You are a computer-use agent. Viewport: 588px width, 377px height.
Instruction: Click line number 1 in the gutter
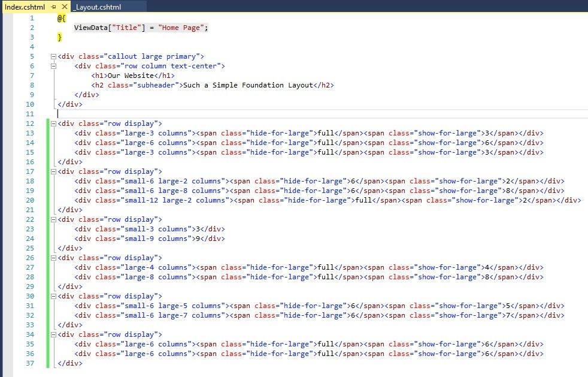32,18
